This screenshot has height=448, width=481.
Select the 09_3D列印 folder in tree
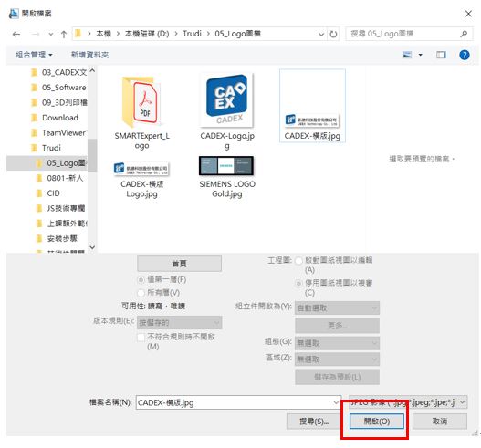[x=58, y=103]
